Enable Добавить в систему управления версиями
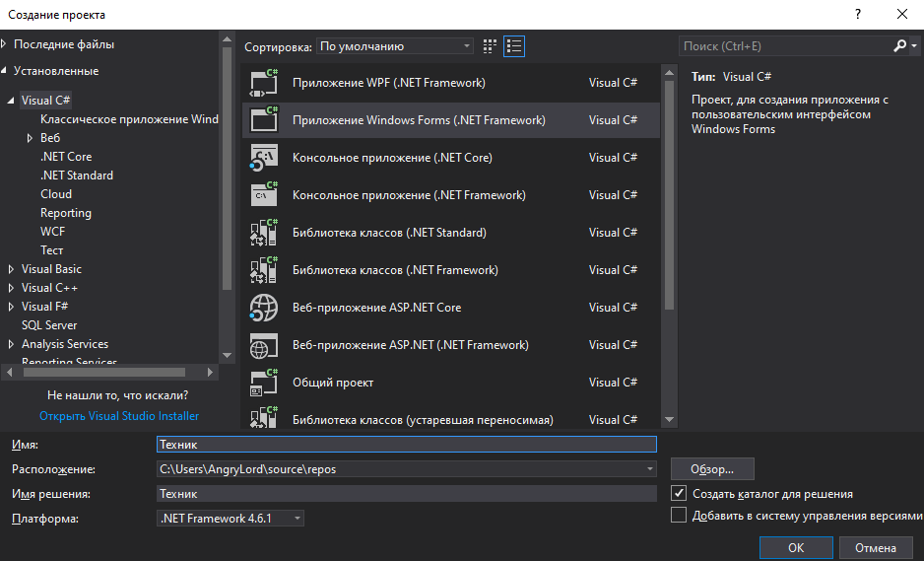 pyautogui.click(x=679, y=515)
